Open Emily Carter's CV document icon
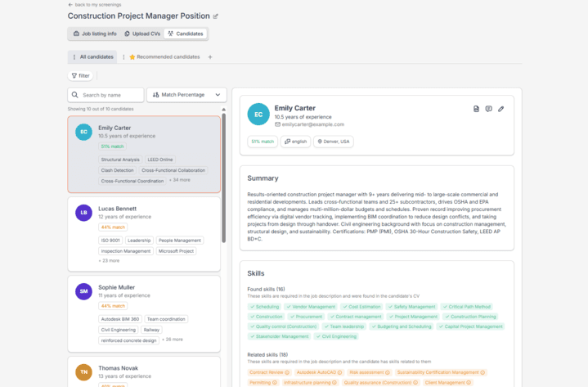Screen dimensions: 588x387 (x=476, y=109)
